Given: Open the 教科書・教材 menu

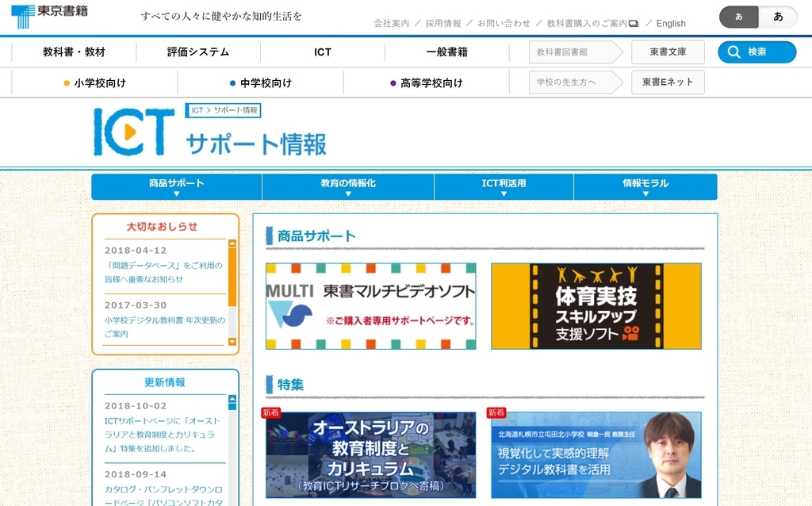Looking at the screenshot, I should pos(74,52).
